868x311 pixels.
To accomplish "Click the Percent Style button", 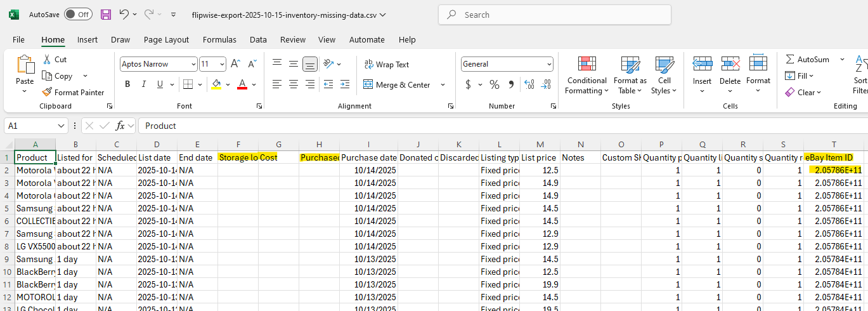I will 495,84.
